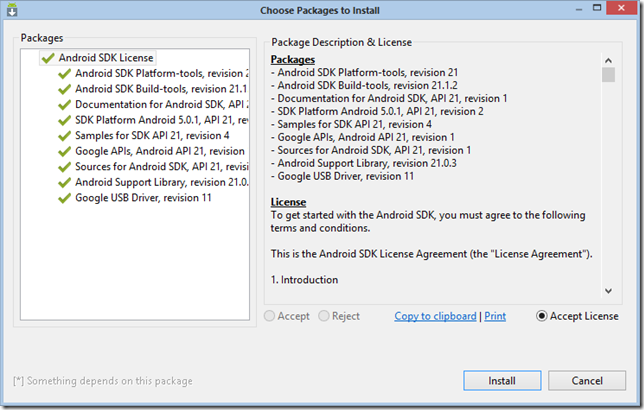
Task: Maximize the Choose Packages to Install window
Action: tap(597, 8)
